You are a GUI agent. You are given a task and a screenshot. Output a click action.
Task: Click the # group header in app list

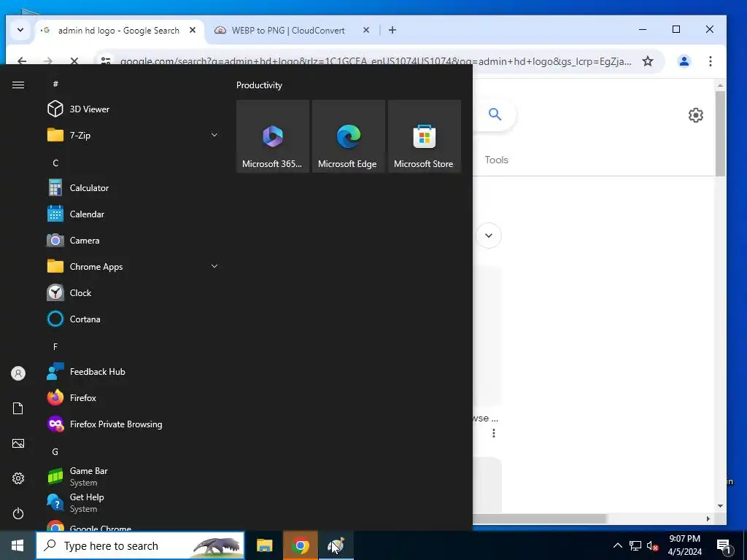tap(55, 84)
